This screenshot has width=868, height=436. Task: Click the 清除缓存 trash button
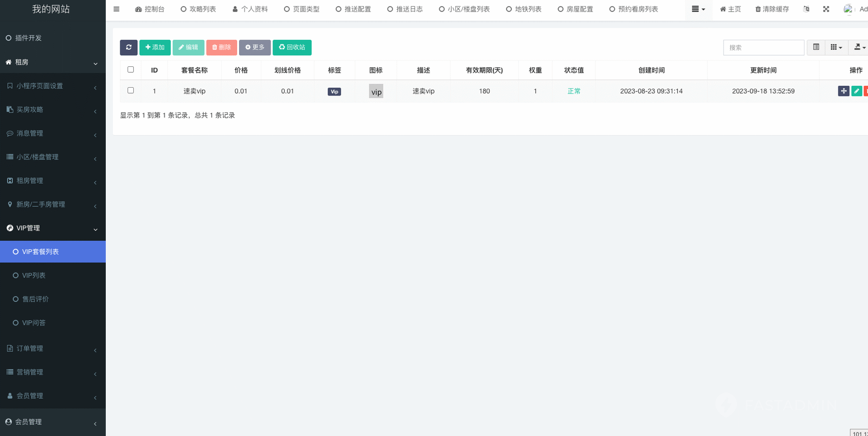coord(772,9)
